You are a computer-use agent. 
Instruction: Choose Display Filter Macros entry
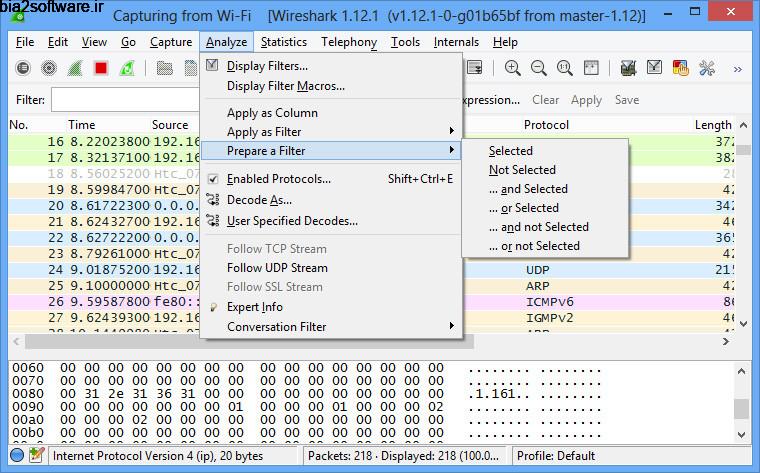(285, 86)
